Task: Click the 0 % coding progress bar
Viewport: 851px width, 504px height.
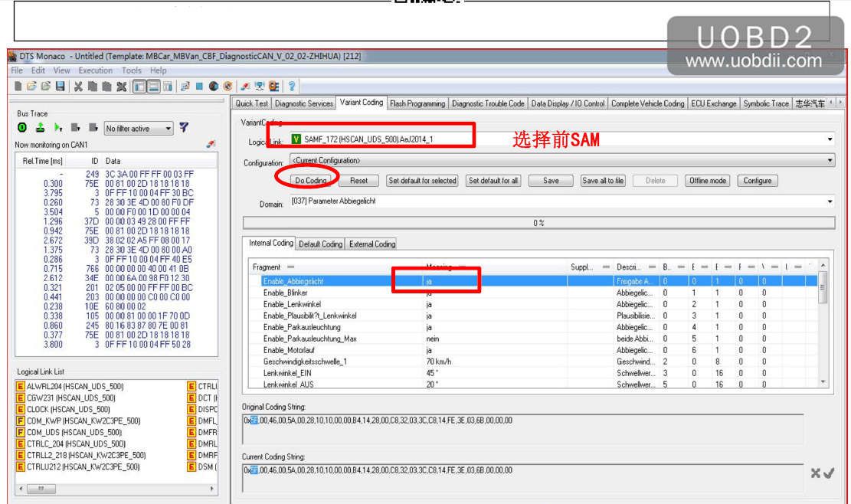Action: click(538, 223)
